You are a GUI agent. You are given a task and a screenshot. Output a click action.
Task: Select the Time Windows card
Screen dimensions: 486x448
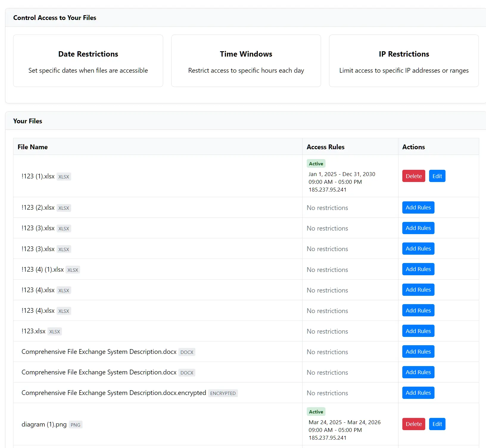point(246,61)
